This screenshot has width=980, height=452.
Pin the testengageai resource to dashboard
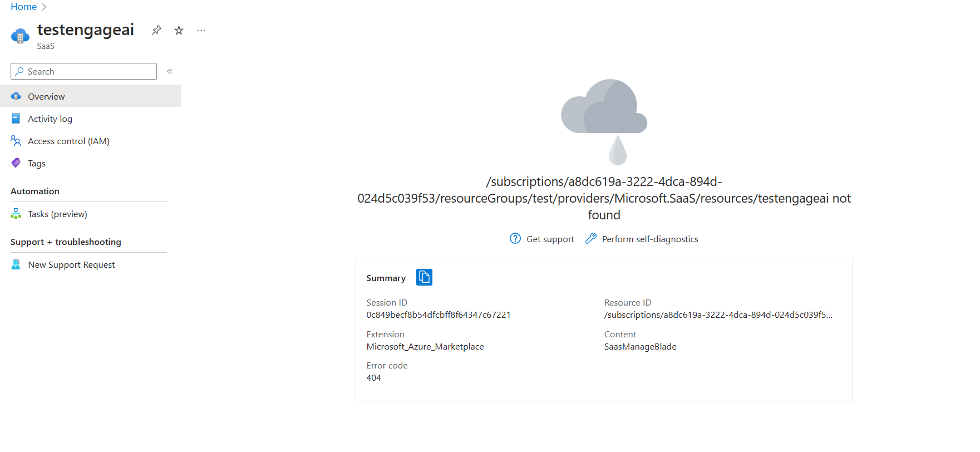(x=156, y=30)
